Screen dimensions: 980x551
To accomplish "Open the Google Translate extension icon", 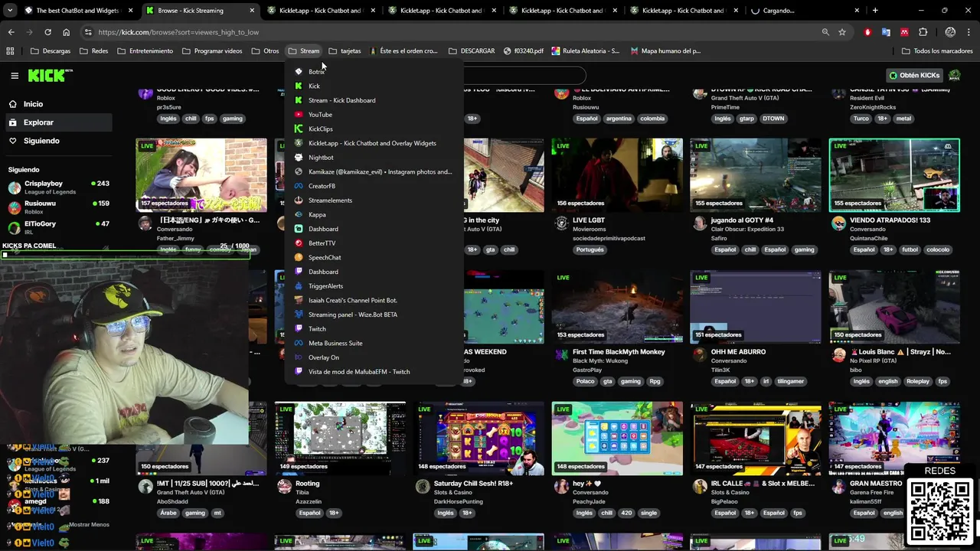I will 886,32.
